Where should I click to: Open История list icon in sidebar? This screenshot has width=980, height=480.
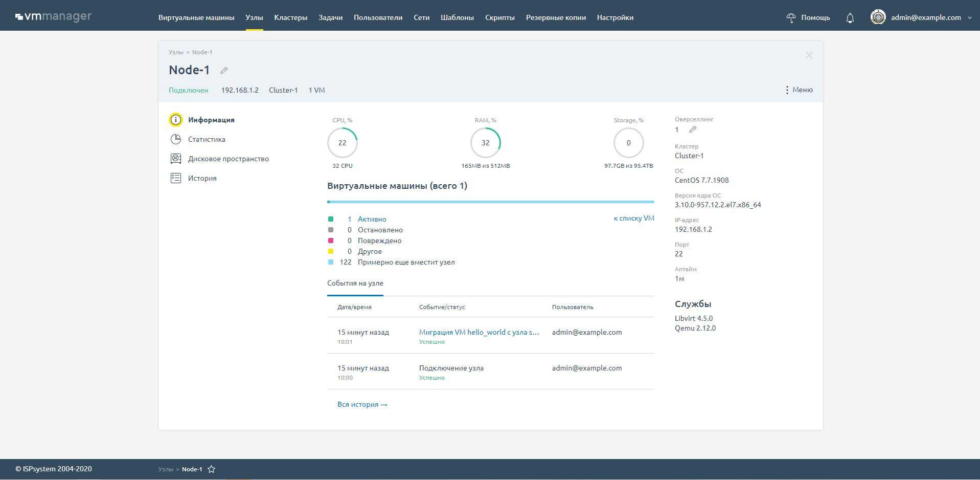176,178
